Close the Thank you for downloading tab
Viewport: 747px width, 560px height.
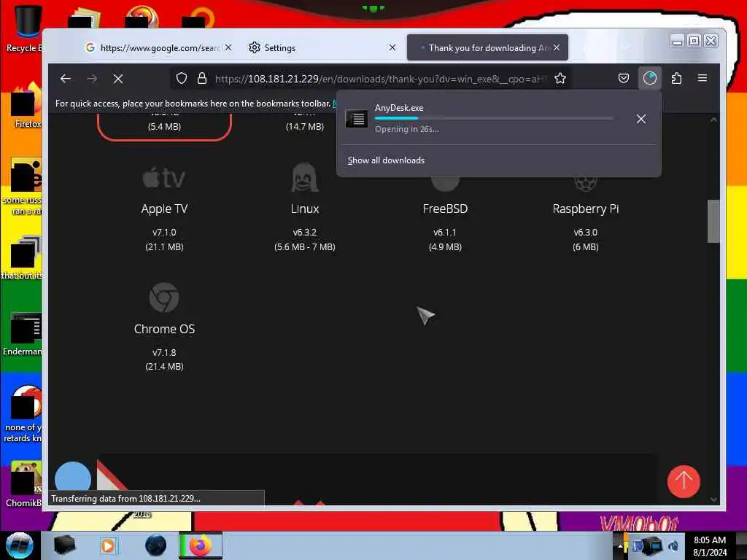click(x=557, y=47)
